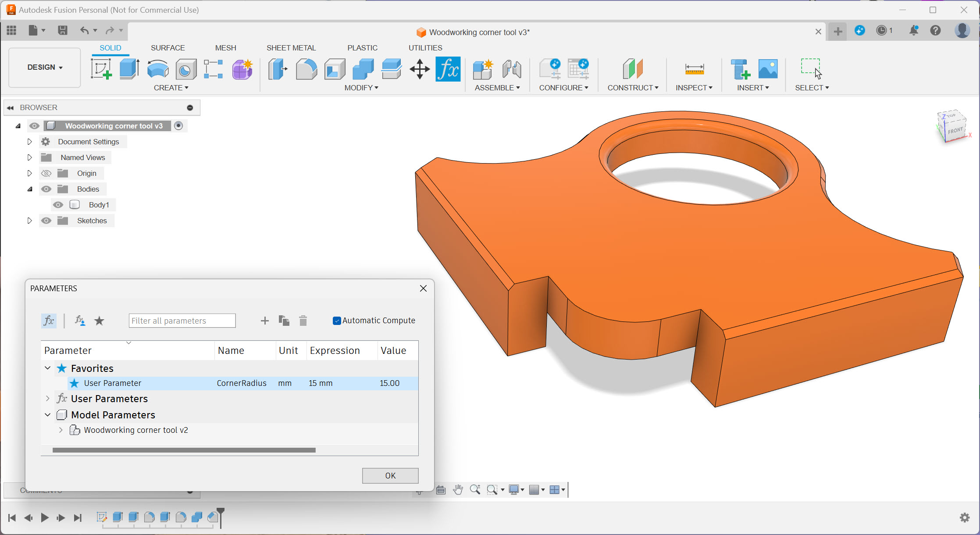Switch to the SHEET METAL tab
Viewport: 980px width, 535px height.
[291, 48]
